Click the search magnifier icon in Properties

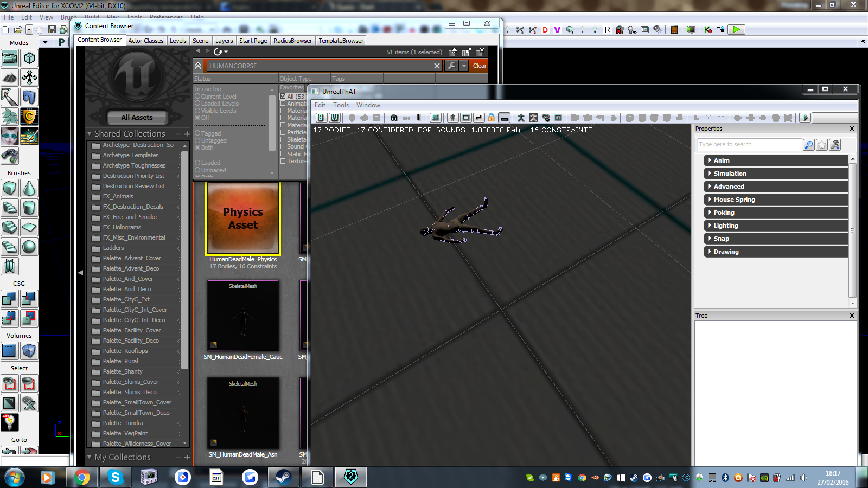pyautogui.click(x=809, y=145)
